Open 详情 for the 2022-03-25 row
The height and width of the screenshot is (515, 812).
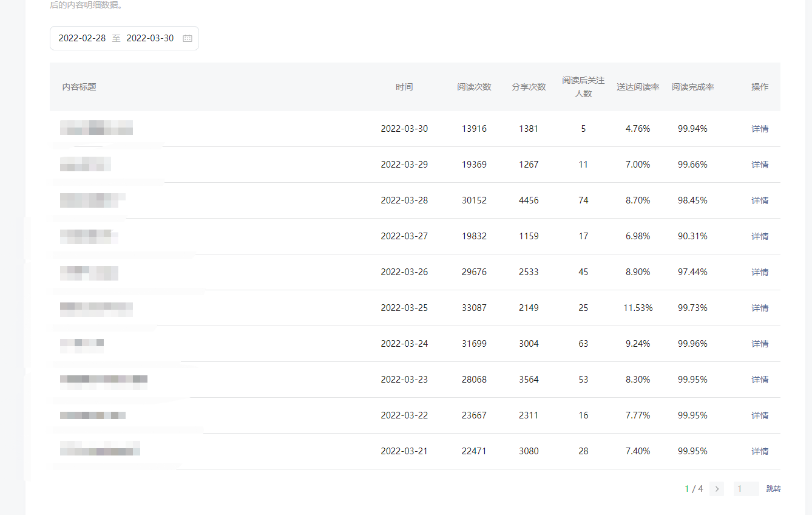tap(760, 308)
